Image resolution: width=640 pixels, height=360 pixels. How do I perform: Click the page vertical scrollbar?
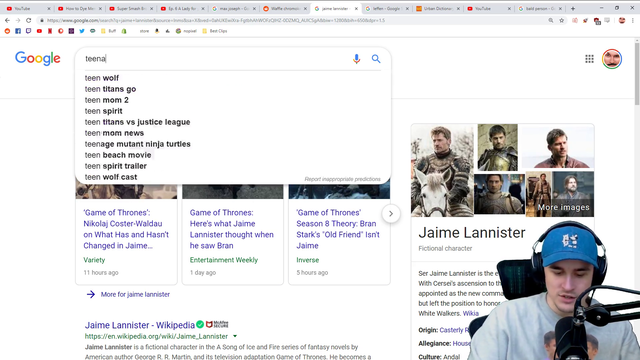tap(637, 73)
